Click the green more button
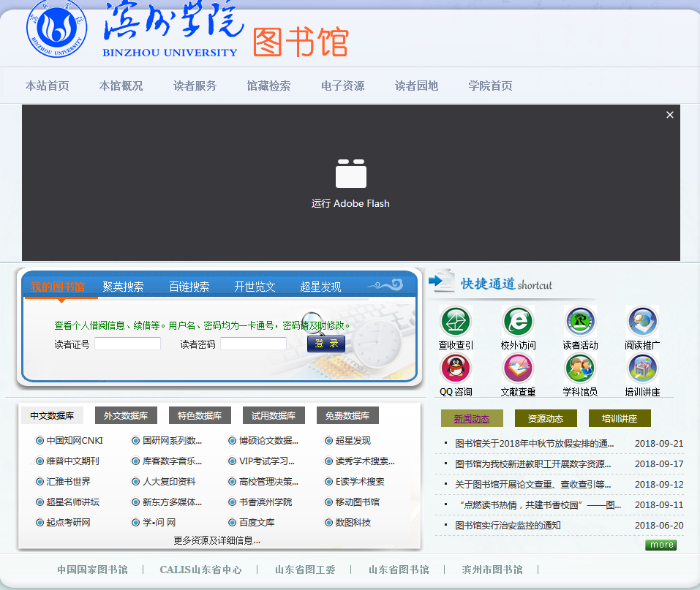 [x=661, y=545]
